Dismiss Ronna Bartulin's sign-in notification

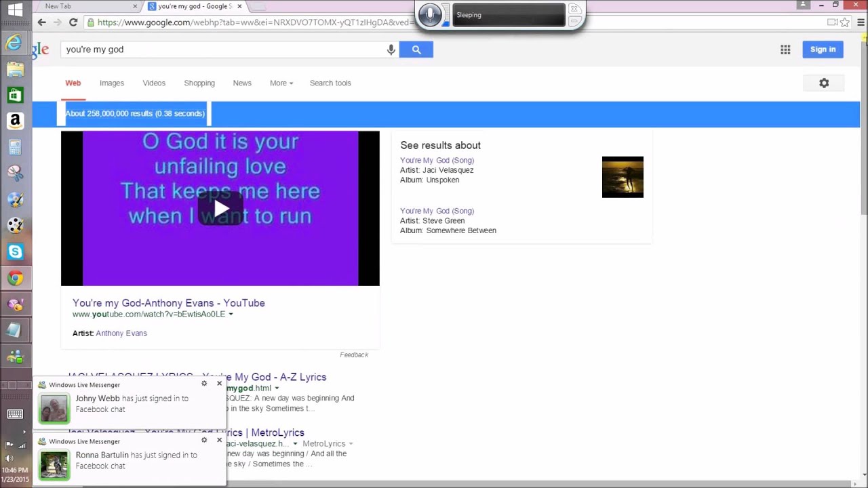[219, 440]
